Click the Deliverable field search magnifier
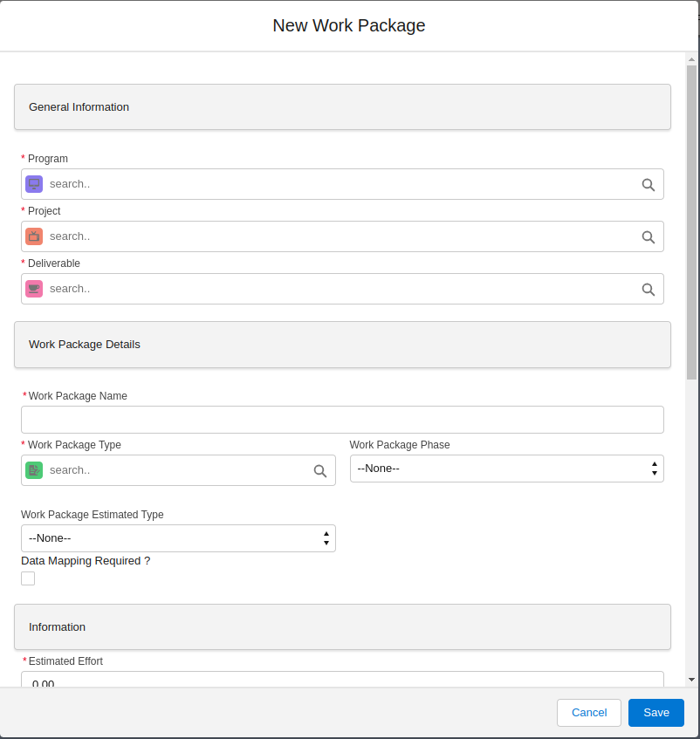The height and width of the screenshot is (739, 700). click(648, 289)
